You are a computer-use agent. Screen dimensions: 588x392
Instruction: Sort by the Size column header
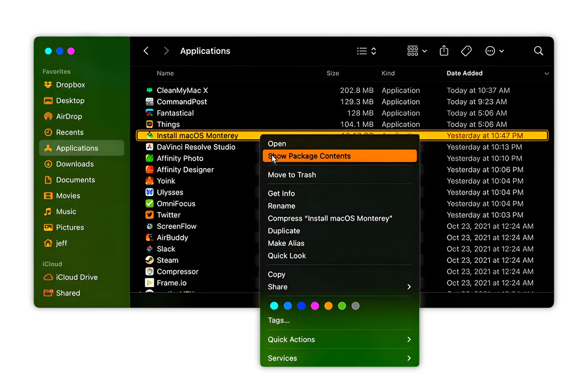coord(333,73)
